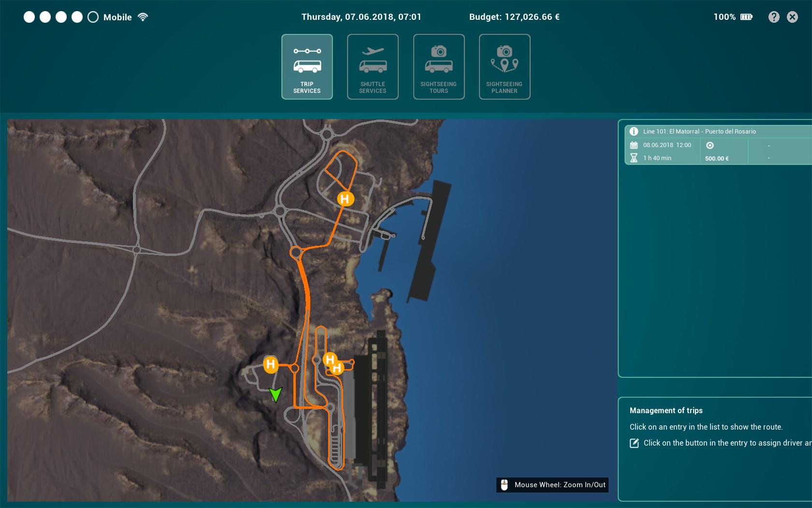The width and height of the screenshot is (812, 508).
Task: Click the northern bus stop H marker
Action: (x=345, y=199)
